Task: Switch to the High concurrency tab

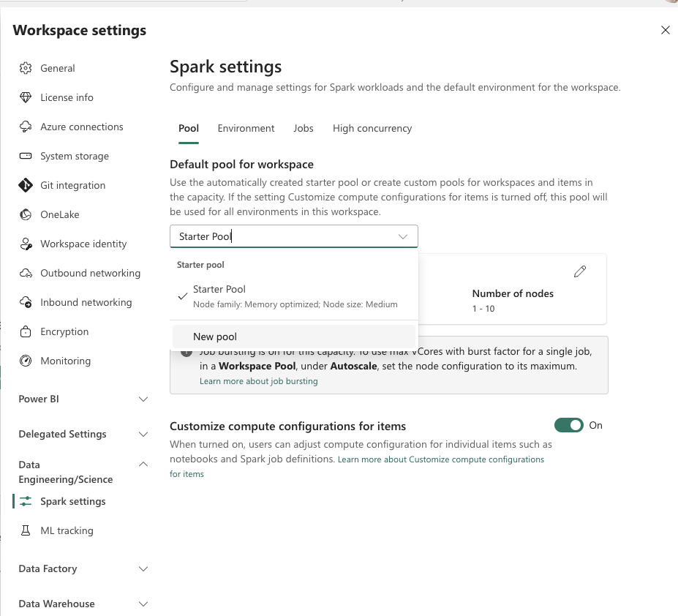Action: 372,128
